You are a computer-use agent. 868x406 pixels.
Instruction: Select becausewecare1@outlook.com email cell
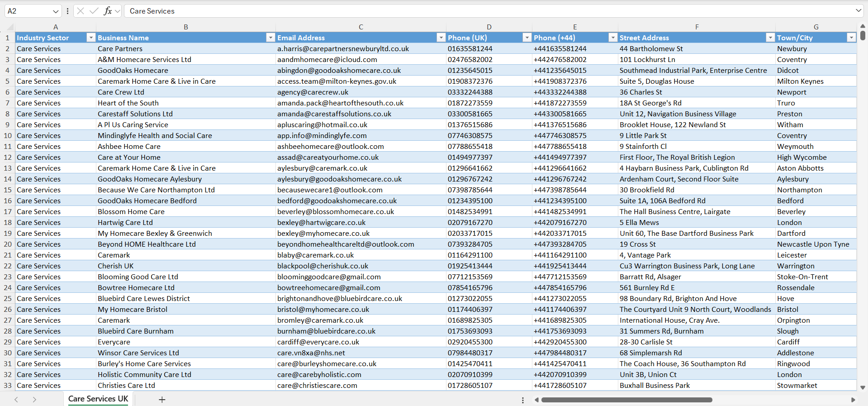(x=360, y=190)
